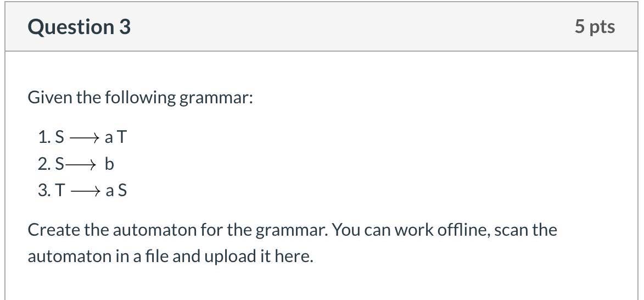Click the word "file" in the instructions

tap(152, 257)
